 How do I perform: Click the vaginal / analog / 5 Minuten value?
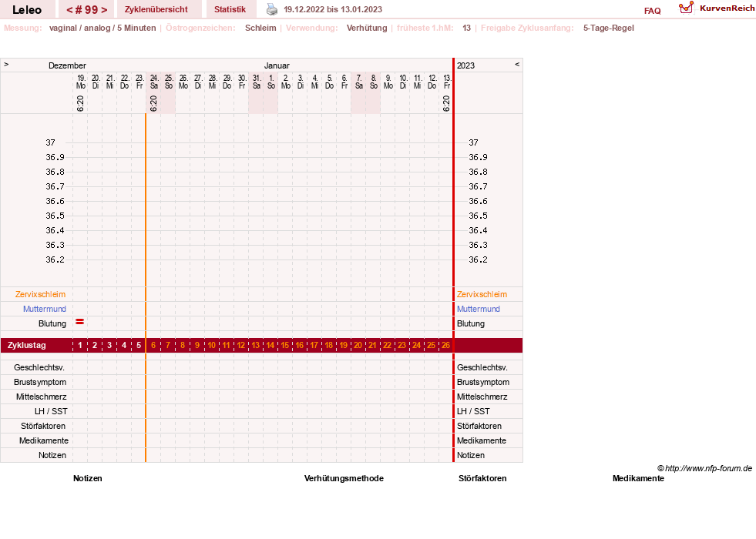pyautogui.click(x=102, y=28)
